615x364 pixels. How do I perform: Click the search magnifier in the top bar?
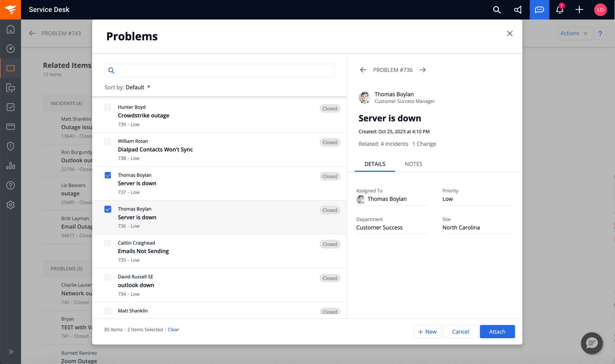click(x=497, y=10)
